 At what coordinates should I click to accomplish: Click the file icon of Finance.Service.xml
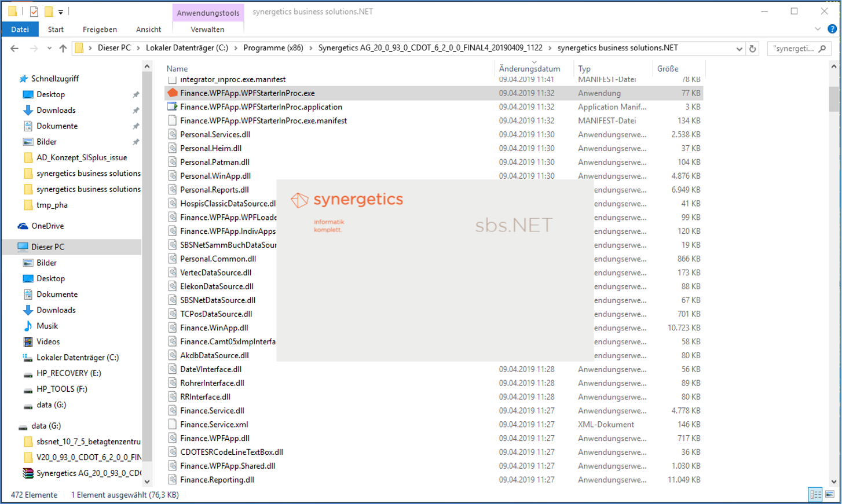click(x=172, y=424)
